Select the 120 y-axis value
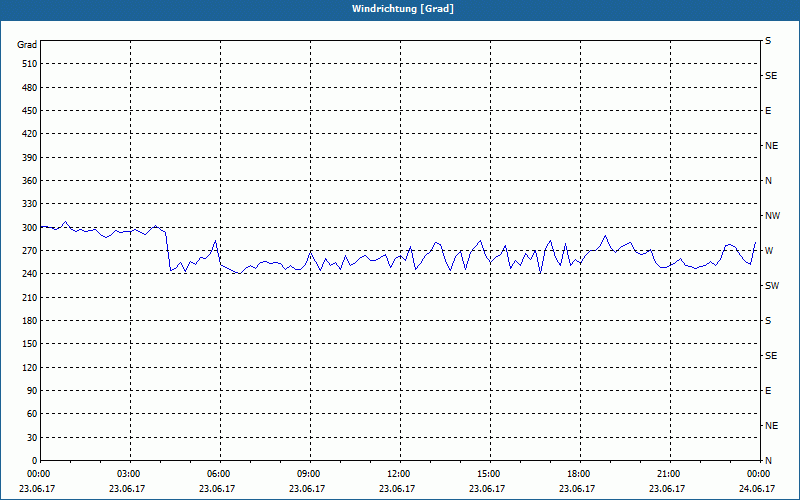Screen dimensions: 800x500 pyautogui.click(x=30, y=367)
